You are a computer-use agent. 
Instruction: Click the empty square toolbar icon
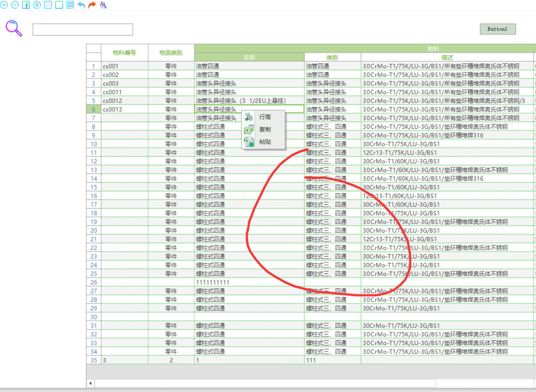pos(59,5)
